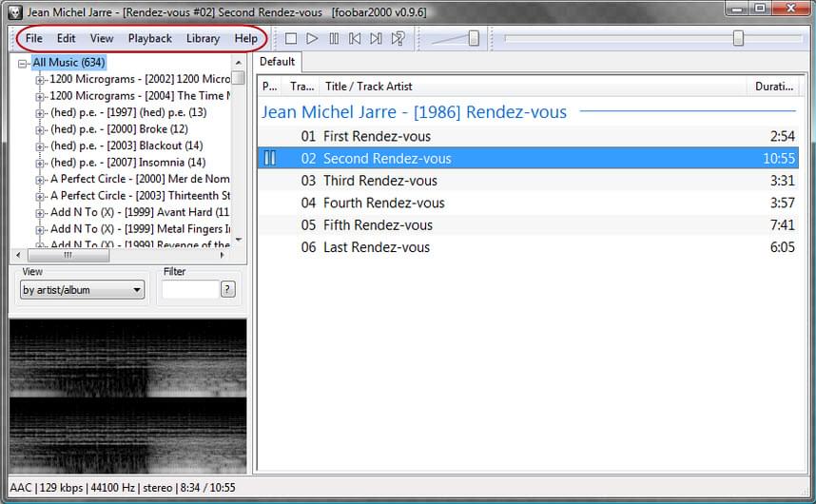Open the Playback menu
Image resolution: width=816 pixels, height=504 pixels.
point(150,39)
